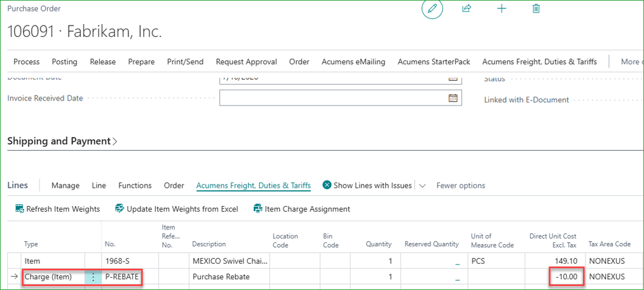Click the Refresh Item Weights icon
This screenshot has width=644, height=290.
(20, 209)
